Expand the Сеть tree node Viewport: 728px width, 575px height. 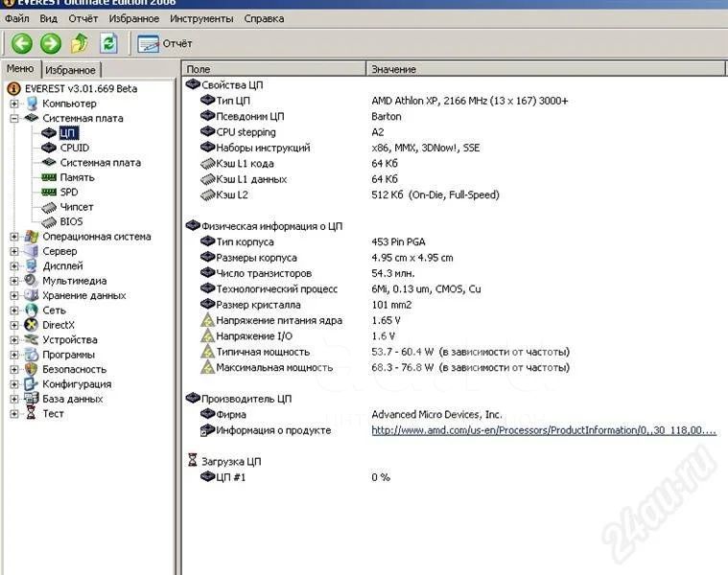click(14, 310)
